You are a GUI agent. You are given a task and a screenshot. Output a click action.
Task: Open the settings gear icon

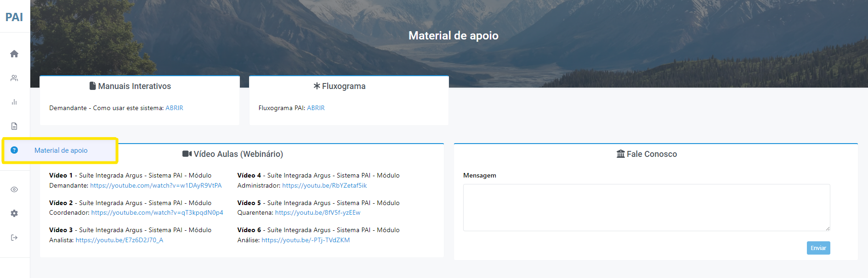click(14, 213)
